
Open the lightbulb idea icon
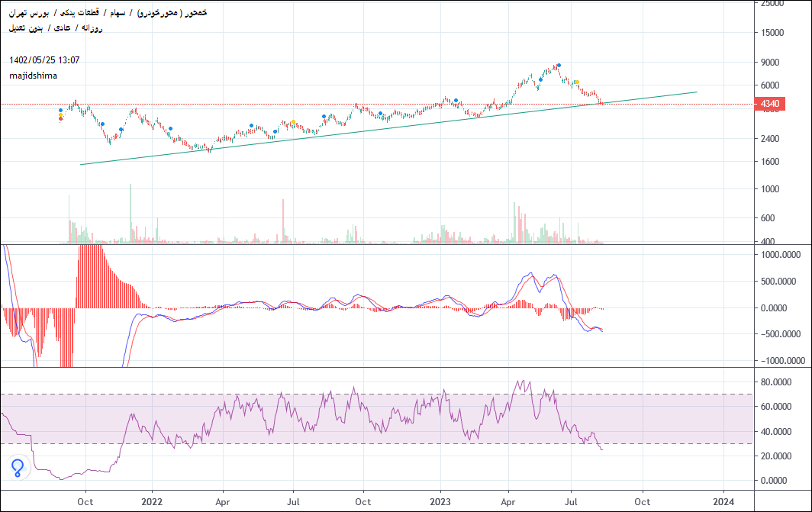pos(18,468)
